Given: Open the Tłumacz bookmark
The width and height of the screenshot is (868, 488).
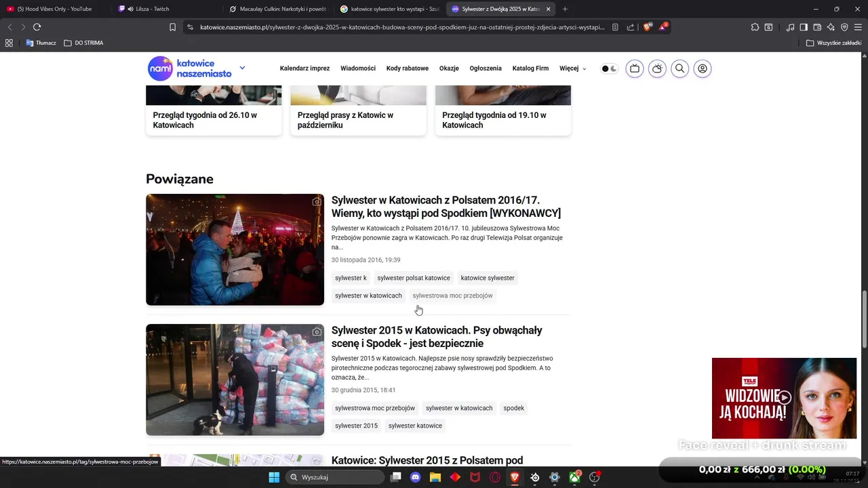Looking at the screenshot, I should [41, 43].
